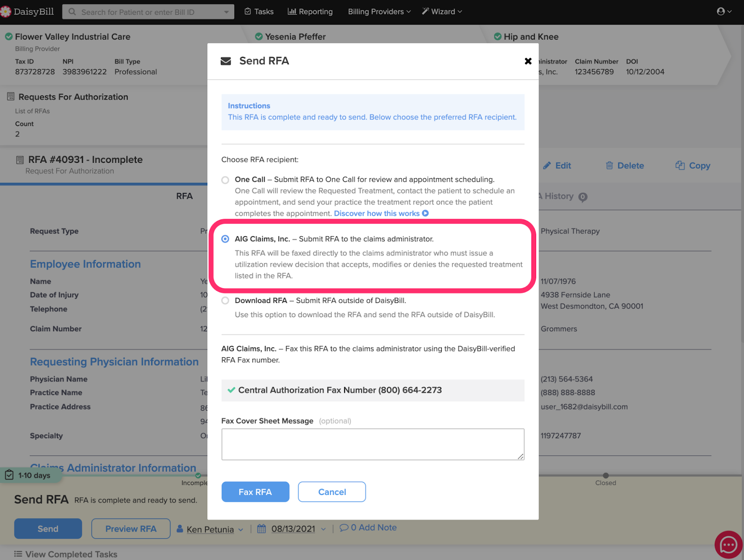This screenshot has width=744, height=560.
Task: Click the green checkmark by Central Authorization Fax Number
Action: [231, 390]
